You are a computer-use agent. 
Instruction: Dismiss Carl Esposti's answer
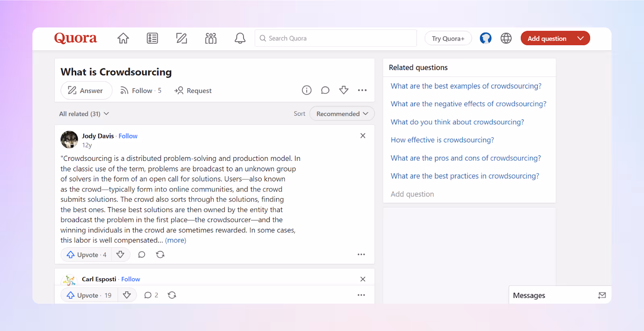363,279
